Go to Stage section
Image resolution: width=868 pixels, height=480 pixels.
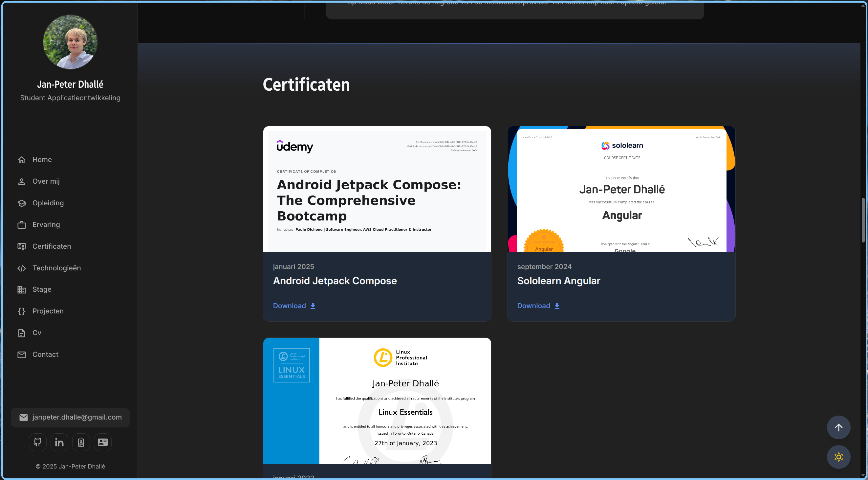[42, 289]
